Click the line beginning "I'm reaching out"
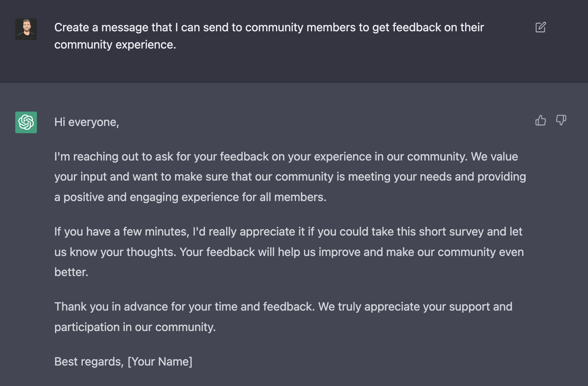This screenshot has height=386, width=588. (286, 156)
